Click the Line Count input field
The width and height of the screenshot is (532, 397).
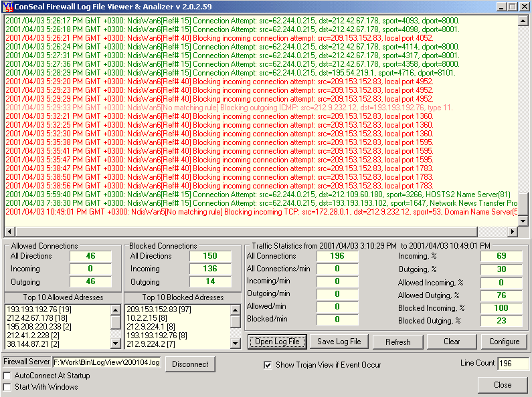[x=513, y=364]
